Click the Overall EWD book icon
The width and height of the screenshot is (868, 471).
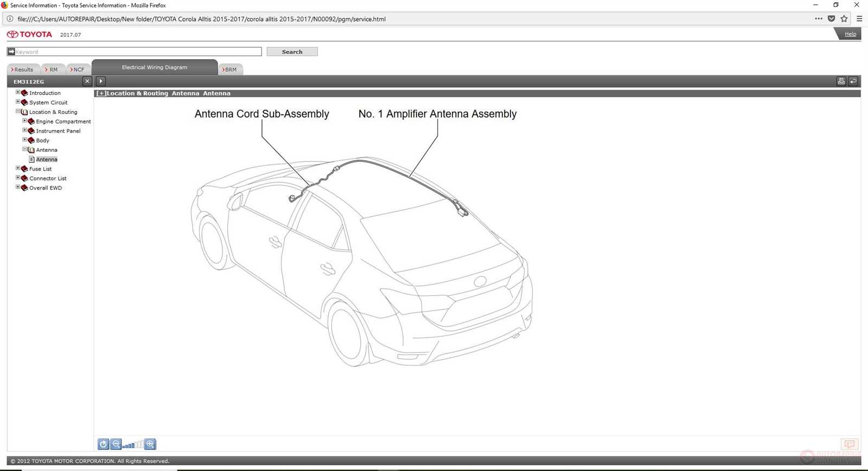(24, 188)
